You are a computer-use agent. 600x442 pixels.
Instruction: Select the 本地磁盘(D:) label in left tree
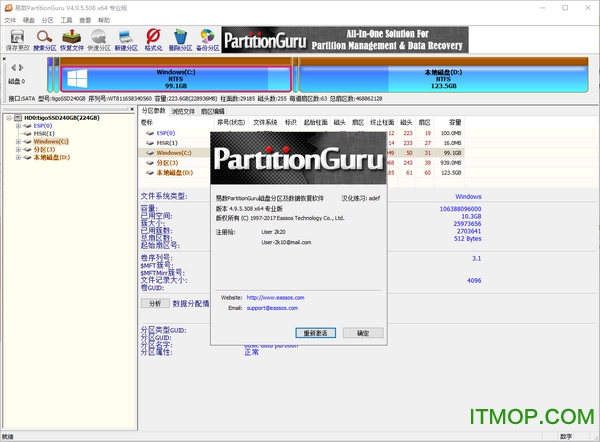[52, 158]
